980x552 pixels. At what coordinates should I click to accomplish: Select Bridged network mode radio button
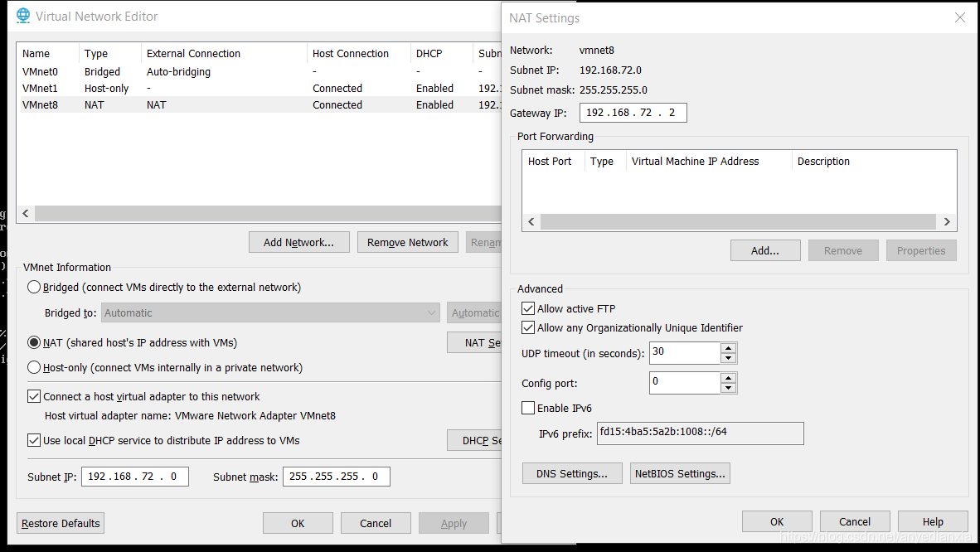(34, 288)
